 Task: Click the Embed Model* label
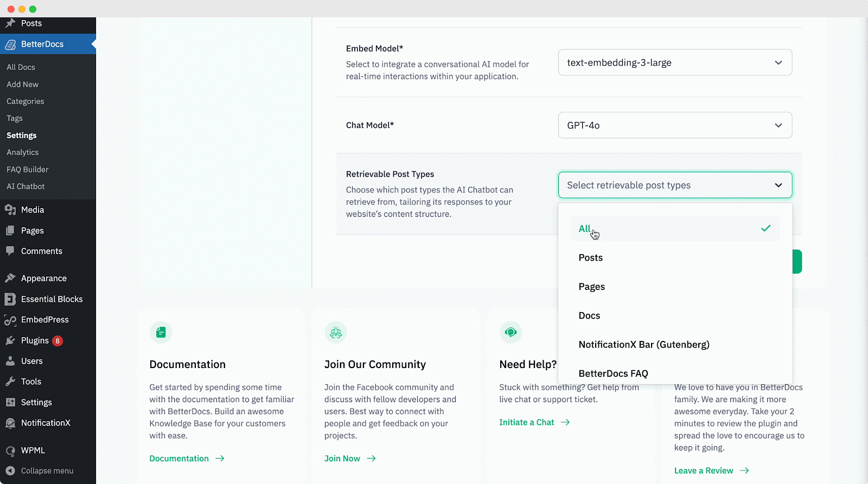[374, 49]
